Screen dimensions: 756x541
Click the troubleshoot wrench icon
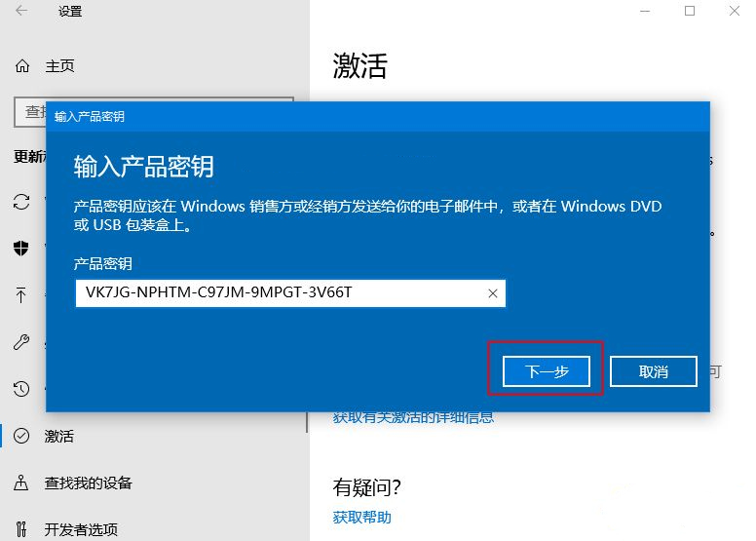pyautogui.click(x=21, y=342)
